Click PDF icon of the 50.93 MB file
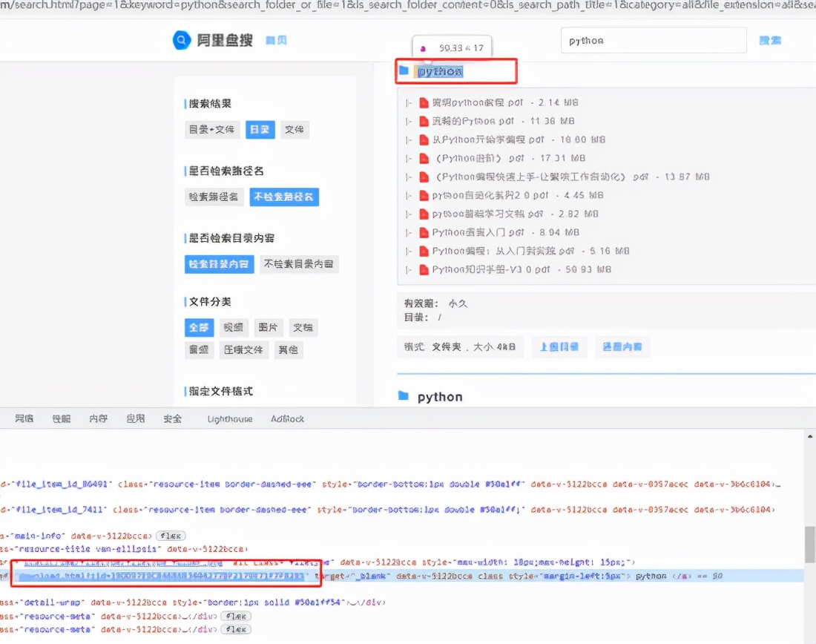The height and width of the screenshot is (644, 816). [424, 269]
